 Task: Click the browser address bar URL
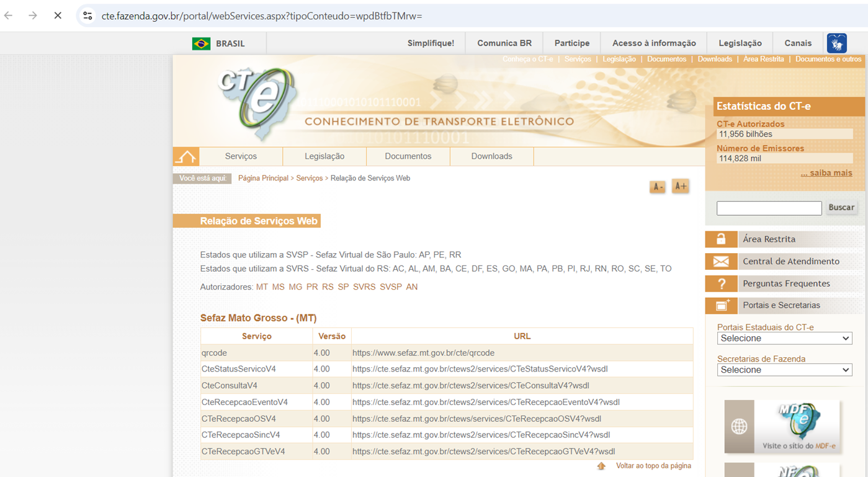262,16
